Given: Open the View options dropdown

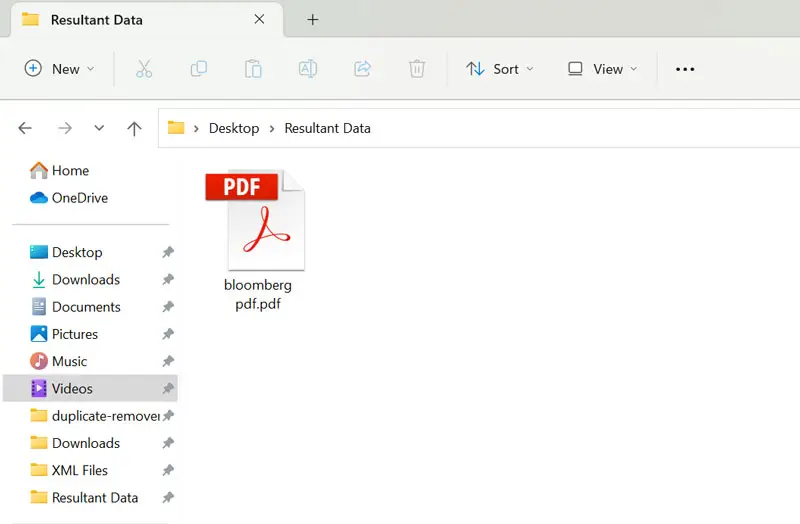Looking at the screenshot, I should [x=603, y=69].
